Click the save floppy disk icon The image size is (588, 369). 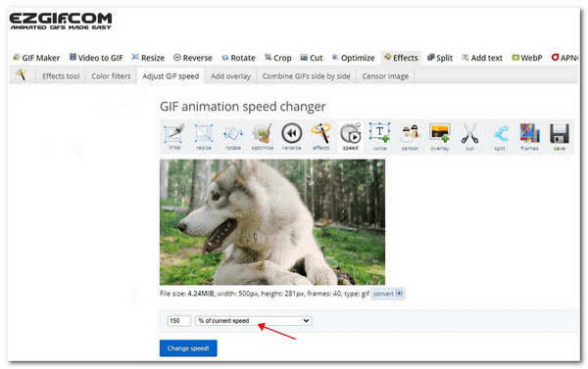point(560,136)
